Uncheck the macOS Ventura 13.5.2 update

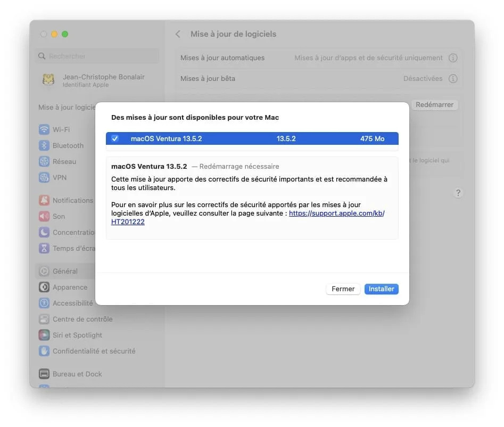click(115, 138)
